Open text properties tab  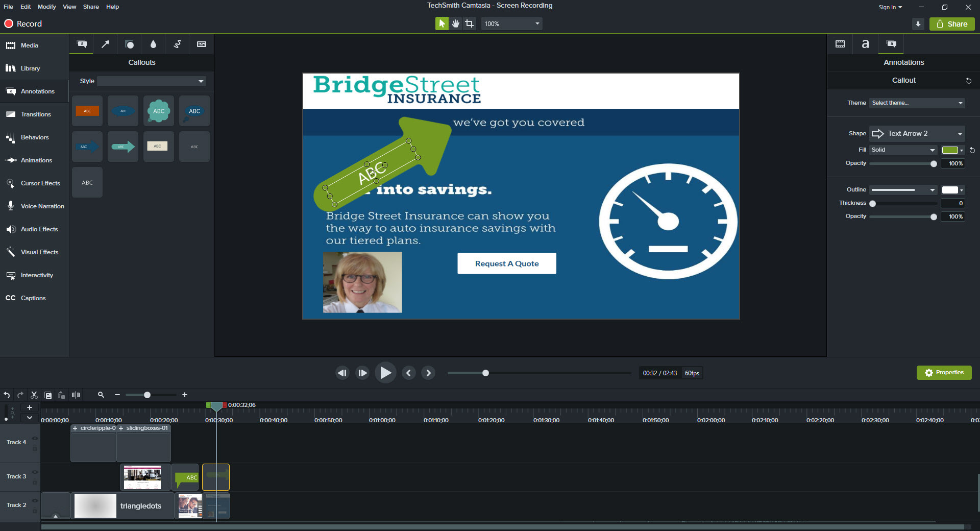coord(865,44)
